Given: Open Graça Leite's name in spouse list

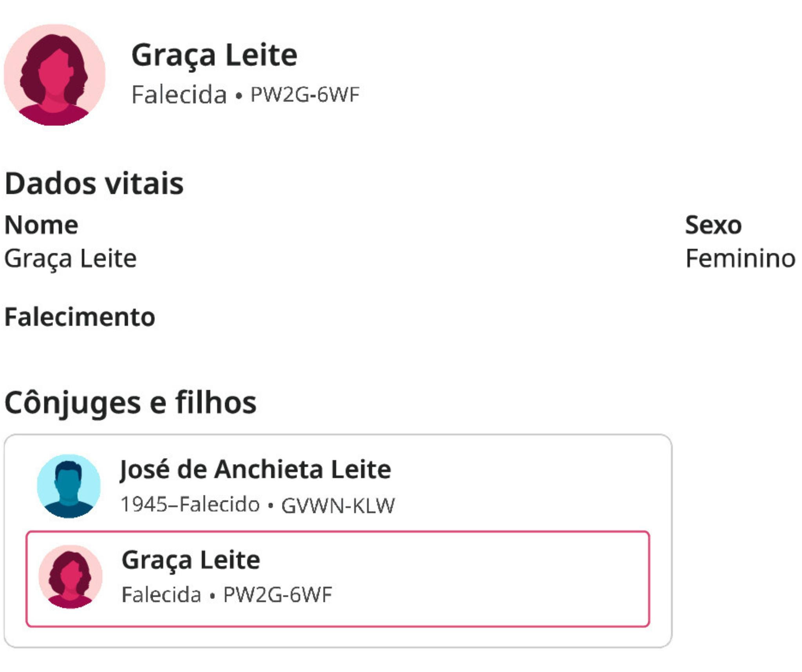Looking at the screenshot, I should click(191, 560).
